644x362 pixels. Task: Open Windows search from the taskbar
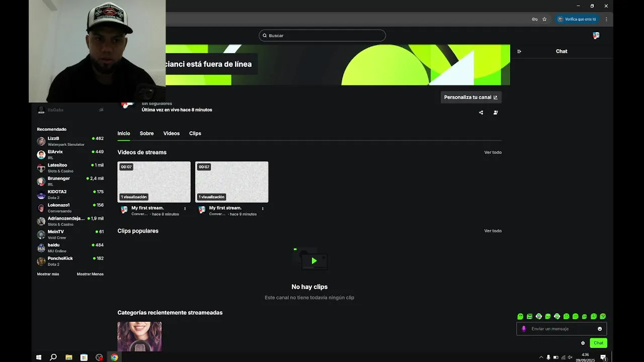[x=53, y=357]
